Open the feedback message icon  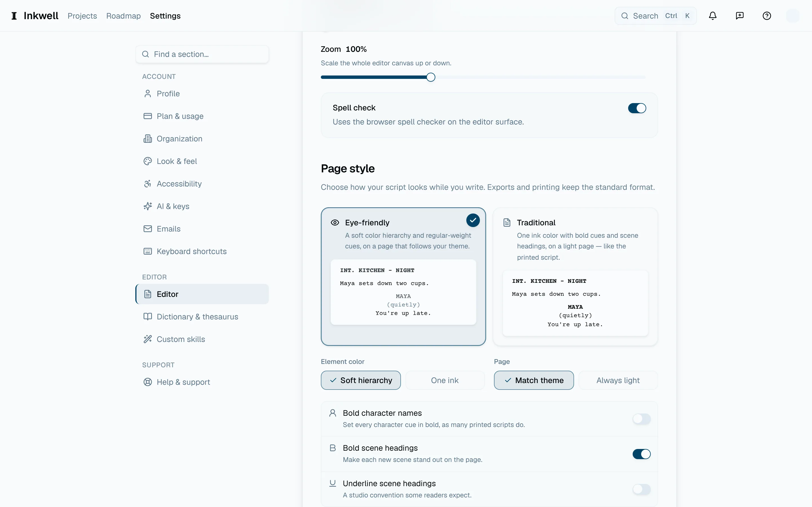740,16
